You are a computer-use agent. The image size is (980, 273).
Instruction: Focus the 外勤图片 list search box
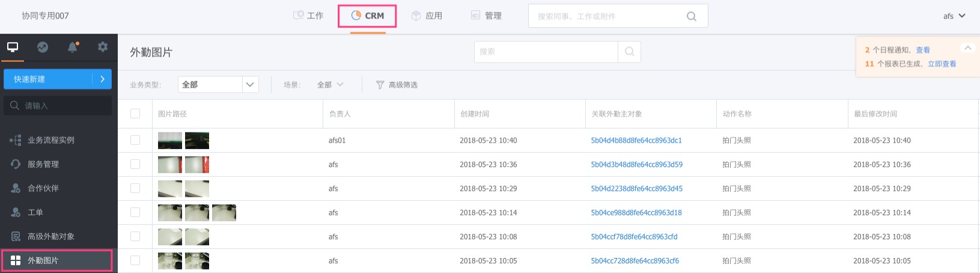click(x=546, y=52)
